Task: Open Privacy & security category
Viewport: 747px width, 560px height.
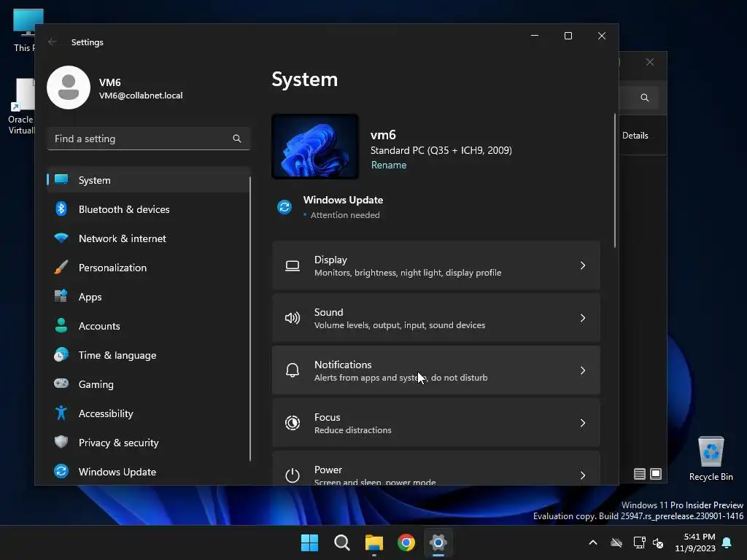Action: [x=148, y=443]
